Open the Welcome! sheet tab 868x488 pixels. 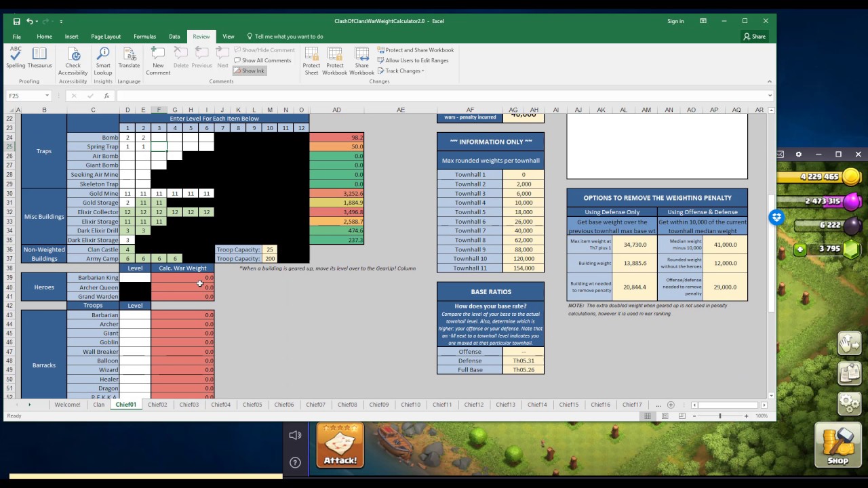pyautogui.click(x=67, y=405)
